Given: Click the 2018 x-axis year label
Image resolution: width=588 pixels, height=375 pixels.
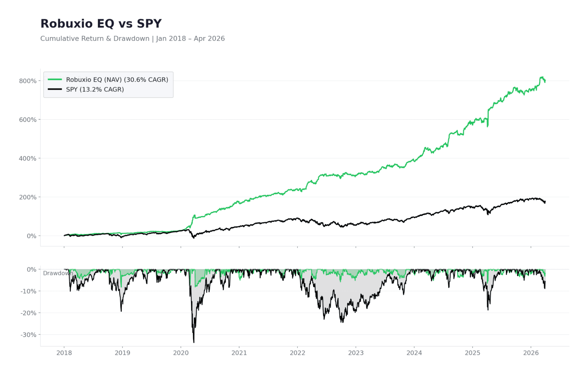Looking at the screenshot, I should coord(64,353).
